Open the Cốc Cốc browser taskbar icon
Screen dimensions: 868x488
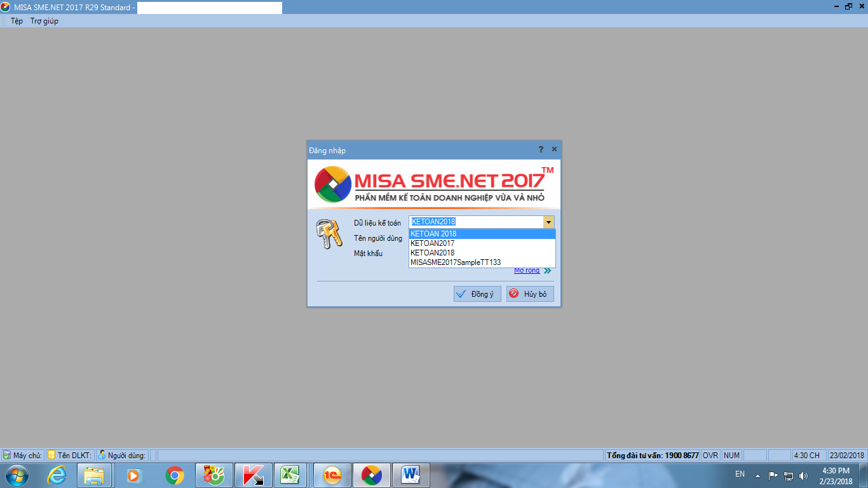(x=214, y=475)
